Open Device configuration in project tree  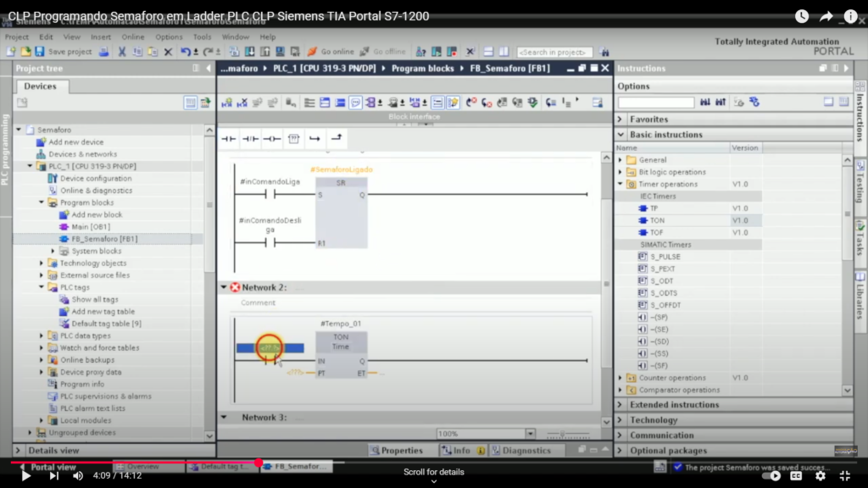[96, 179]
